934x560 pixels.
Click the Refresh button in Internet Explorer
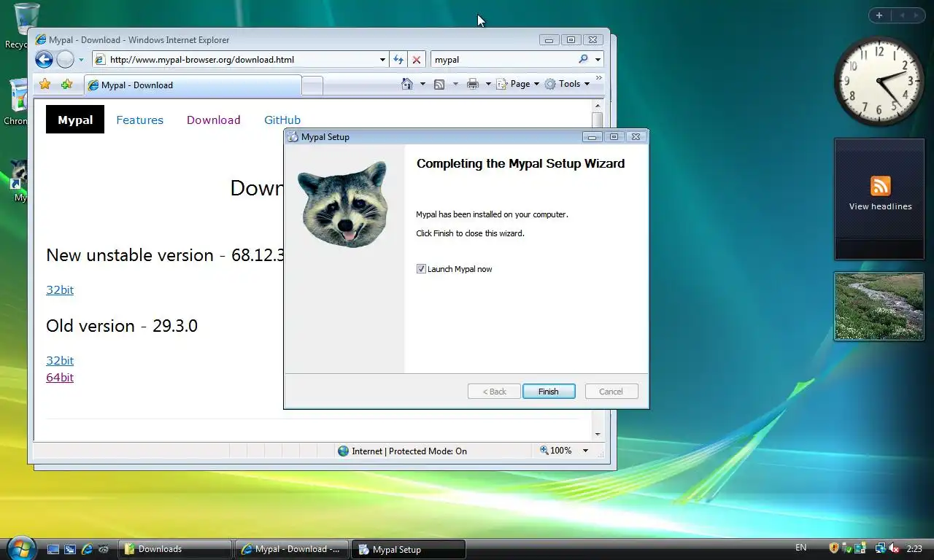click(x=399, y=60)
